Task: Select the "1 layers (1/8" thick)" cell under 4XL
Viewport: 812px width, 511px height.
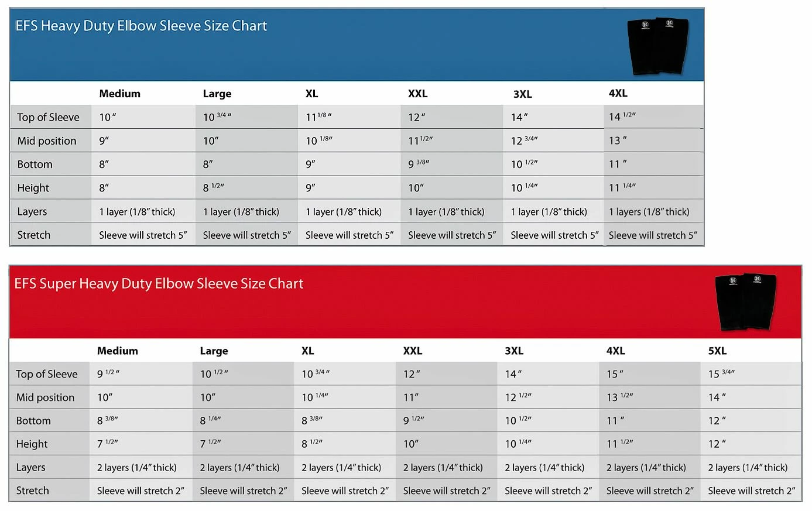Action: (x=649, y=211)
